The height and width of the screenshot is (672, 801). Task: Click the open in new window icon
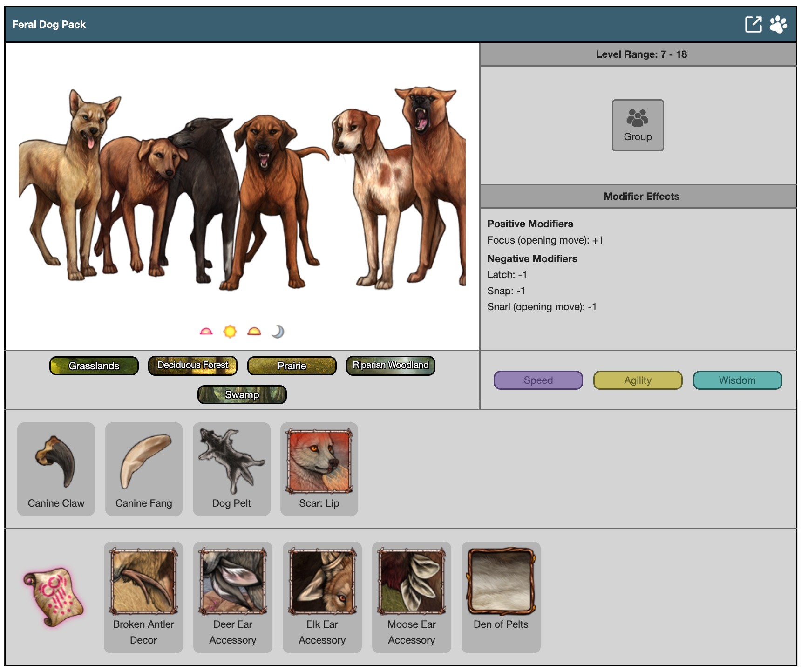753,24
